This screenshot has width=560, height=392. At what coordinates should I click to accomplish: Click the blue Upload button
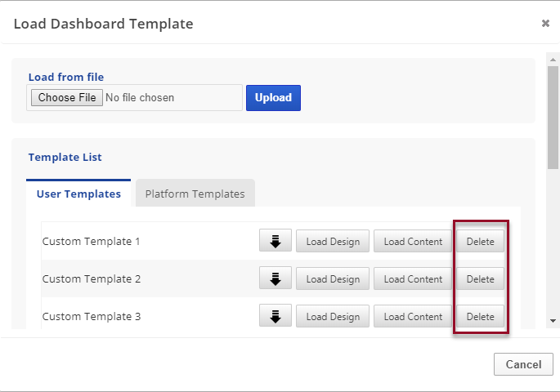coord(273,98)
